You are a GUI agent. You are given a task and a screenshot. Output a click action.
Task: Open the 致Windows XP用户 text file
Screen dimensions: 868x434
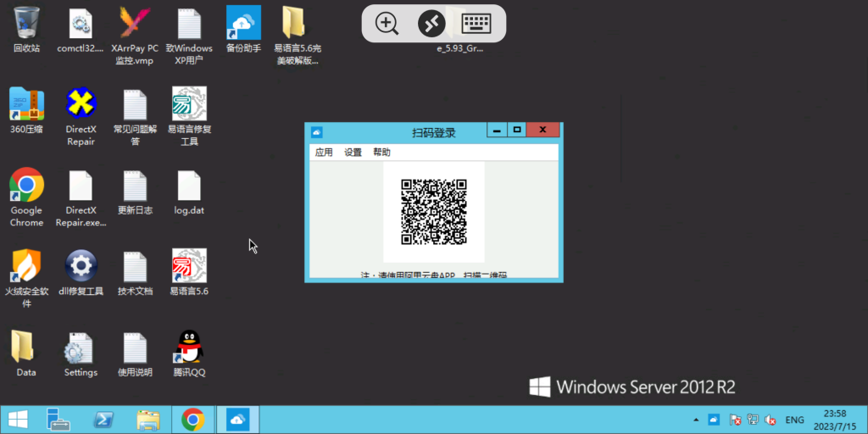pyautogui.click(x=189, y=23)
